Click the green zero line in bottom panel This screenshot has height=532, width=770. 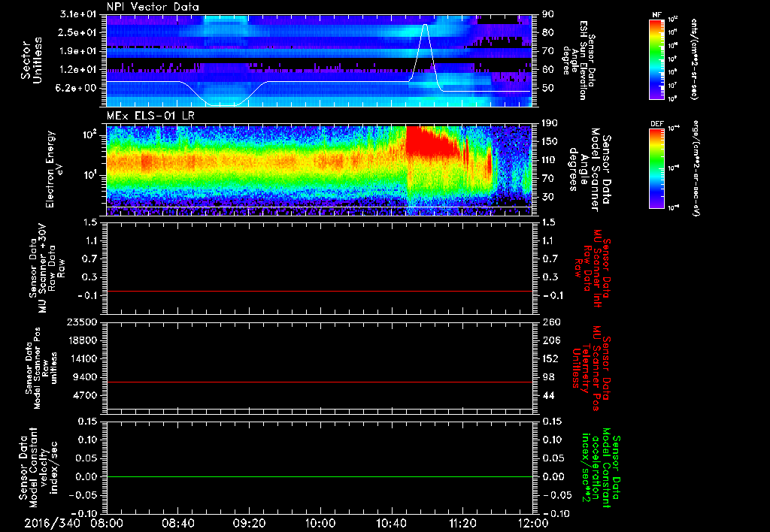pyautogui.click(x=319, y=477)
